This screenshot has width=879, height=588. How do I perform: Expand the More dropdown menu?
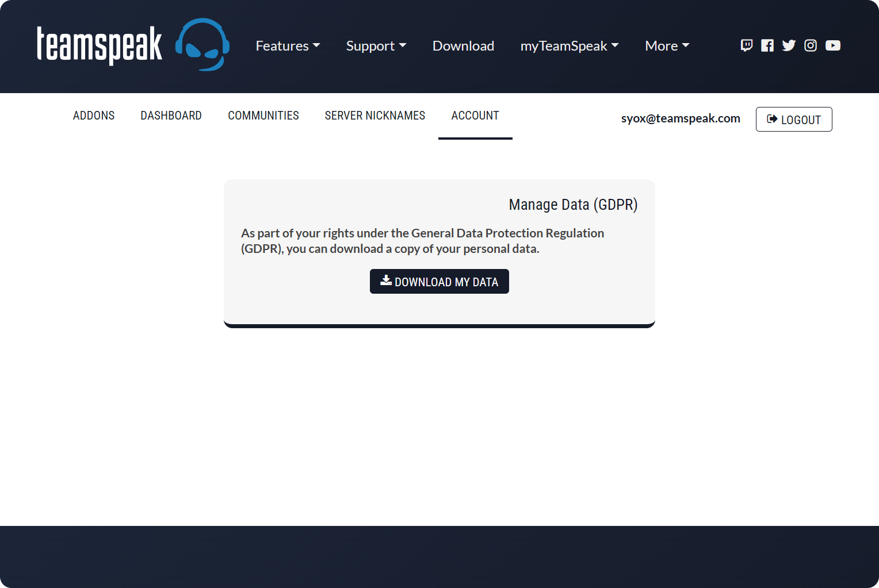pyautogui.click(x=667, y=46)
